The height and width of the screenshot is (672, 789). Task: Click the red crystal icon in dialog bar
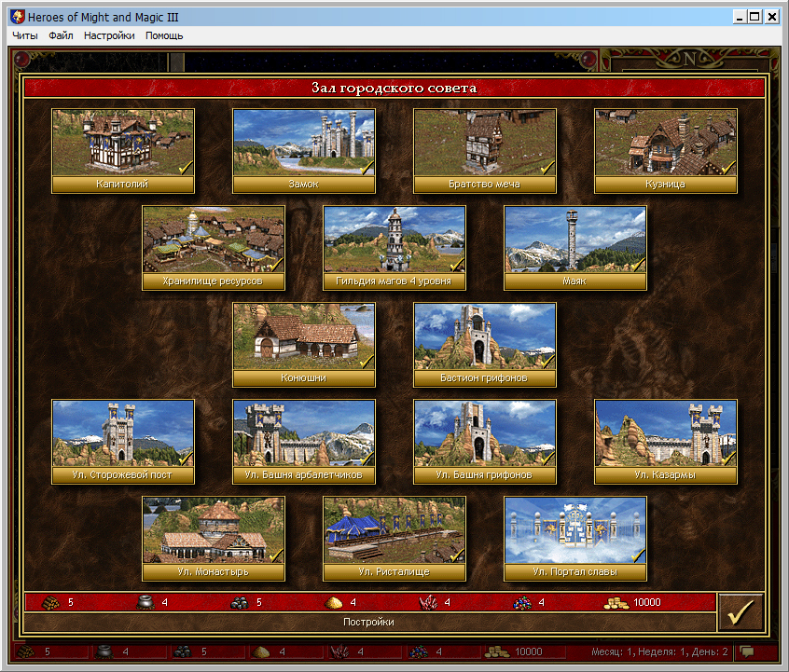tap(428, 602)
